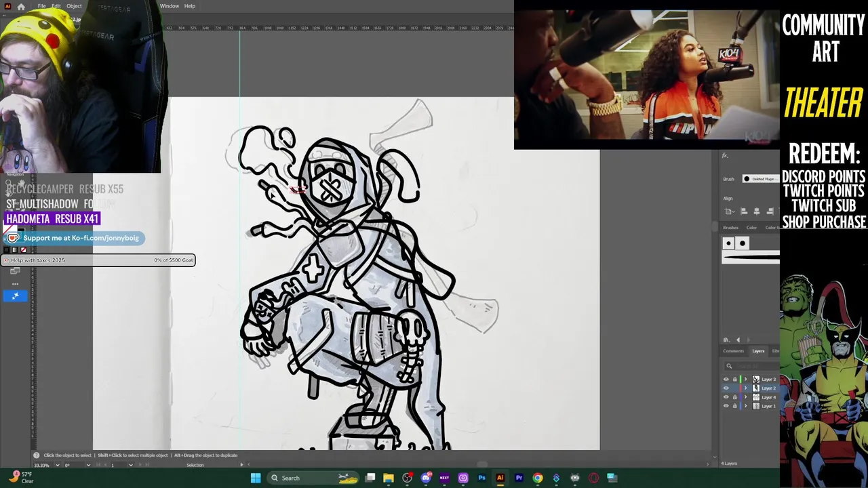Open Photoshop from the taskbar
Screen dimensions: 868x488
pyautogui.click(x=481, y=478)
